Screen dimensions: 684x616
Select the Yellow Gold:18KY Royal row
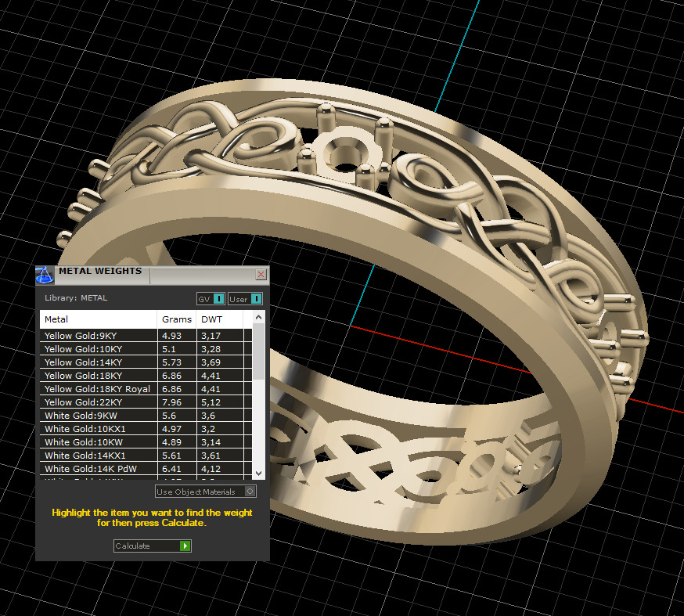point(146,389)
